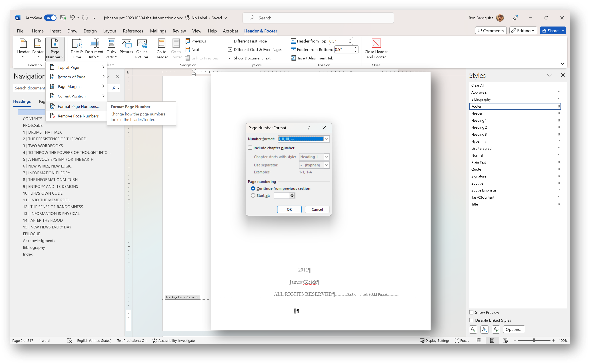Select the 7 | INFORMATION THEORY heading
590x364 pixels.
47,173
